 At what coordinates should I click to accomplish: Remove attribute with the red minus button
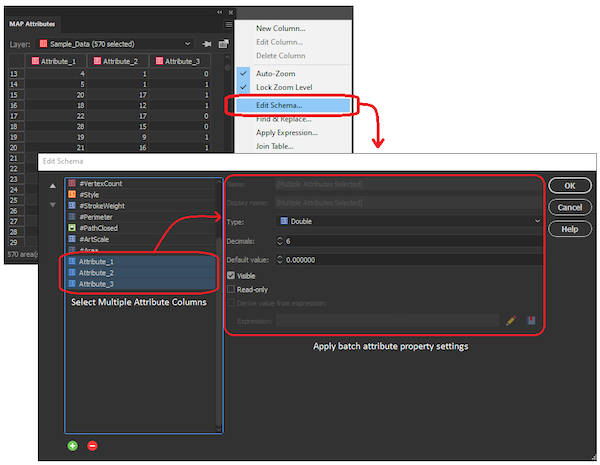pos(92,445)
